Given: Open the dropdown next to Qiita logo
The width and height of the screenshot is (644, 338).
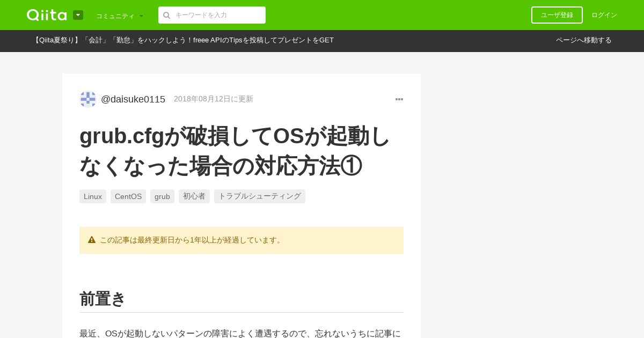Looking at the screenshot, I should (x=78, y=15).
